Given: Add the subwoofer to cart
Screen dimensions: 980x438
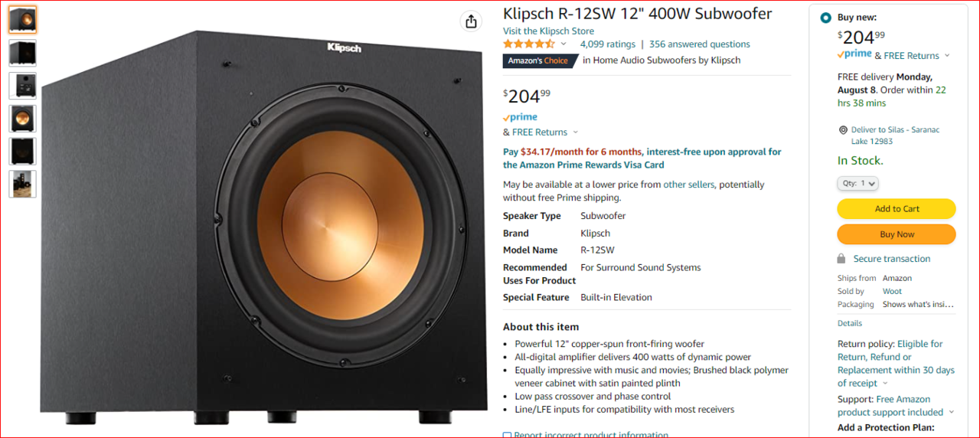Looking at the screenshot, I should click(x=897, y=209).
